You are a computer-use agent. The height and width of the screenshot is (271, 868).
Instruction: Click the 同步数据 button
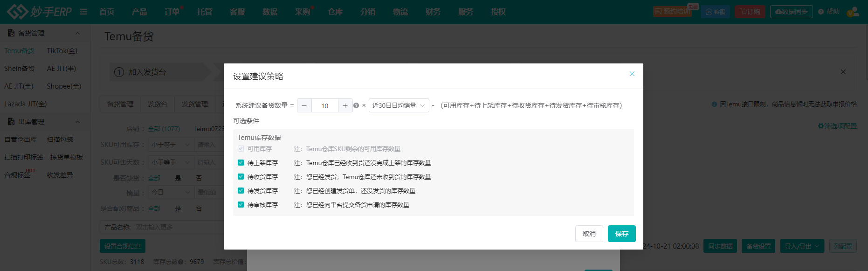(x=720, y=246)
